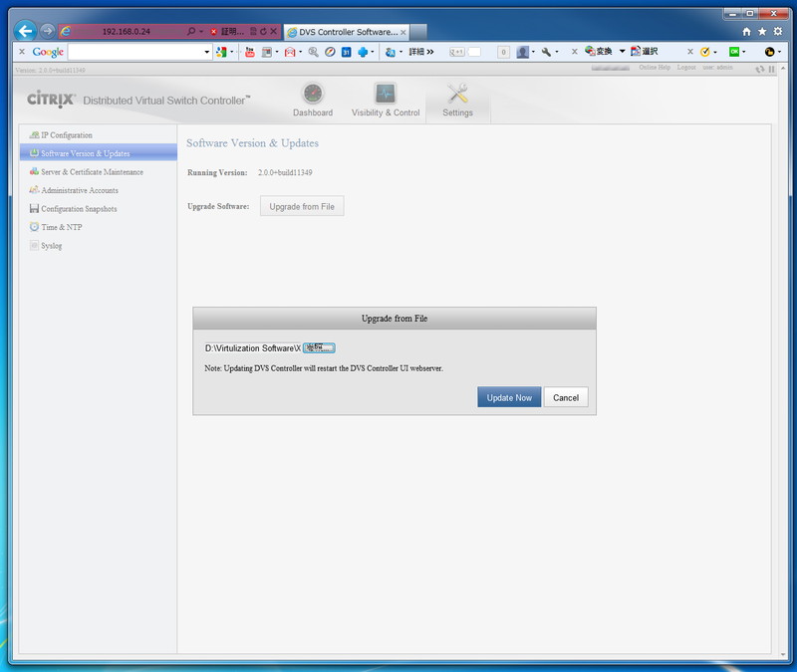Click the Google toolbar search field

point(135,52)
